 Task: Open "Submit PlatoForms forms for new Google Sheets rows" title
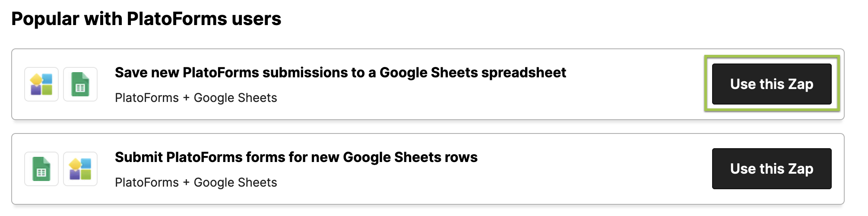tap(296, 157)
